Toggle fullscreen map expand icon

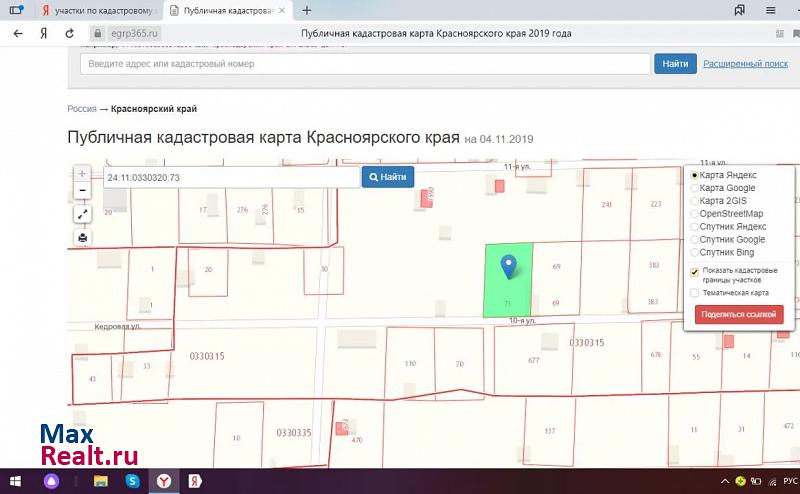pyautogui.click(x=82, y=214)
